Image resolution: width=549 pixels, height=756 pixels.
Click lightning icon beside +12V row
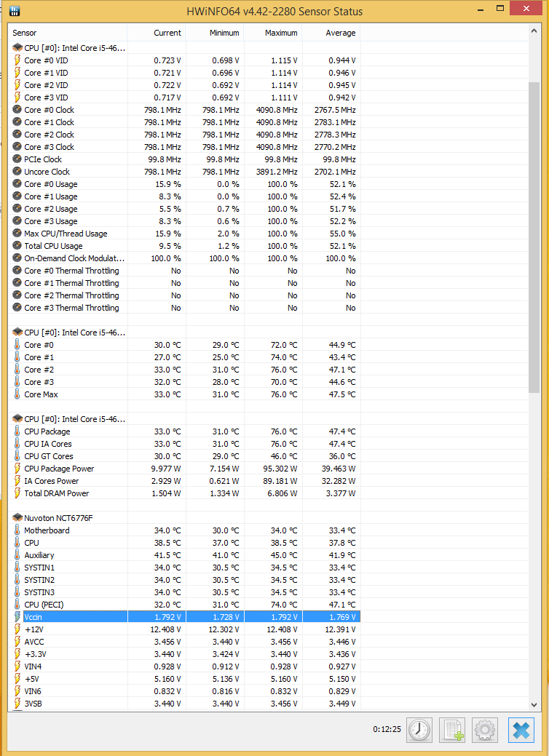point(17,629)
